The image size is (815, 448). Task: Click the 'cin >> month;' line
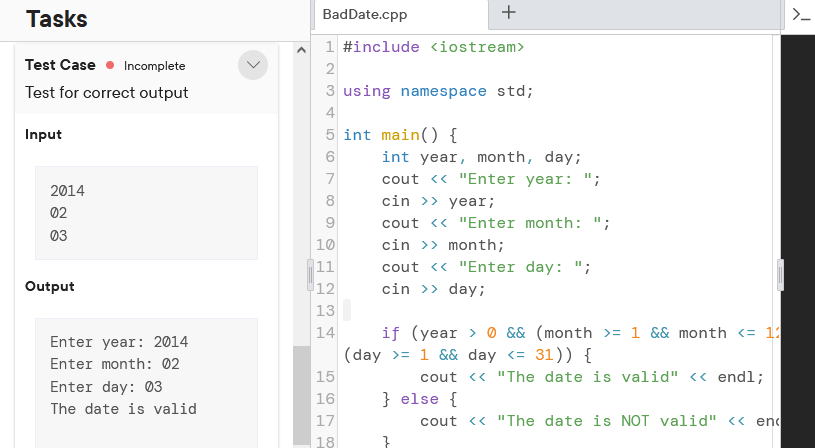(x=443, y=245)
